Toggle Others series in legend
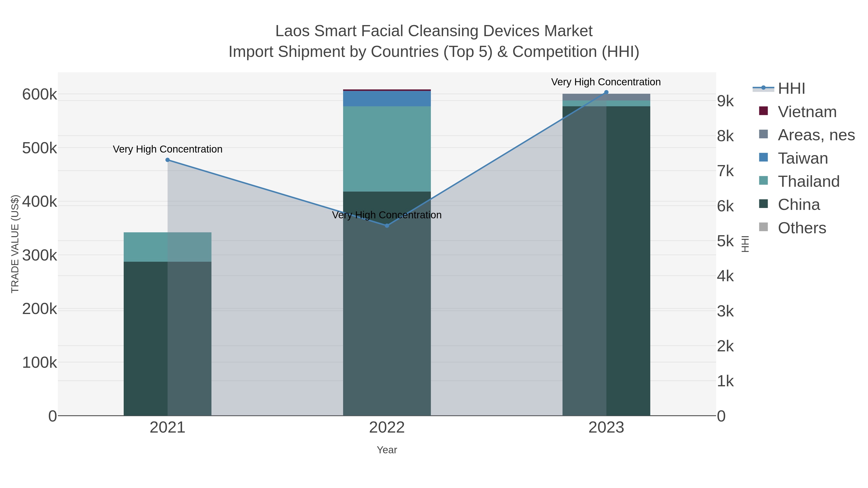868x488 pixels. 792,228
